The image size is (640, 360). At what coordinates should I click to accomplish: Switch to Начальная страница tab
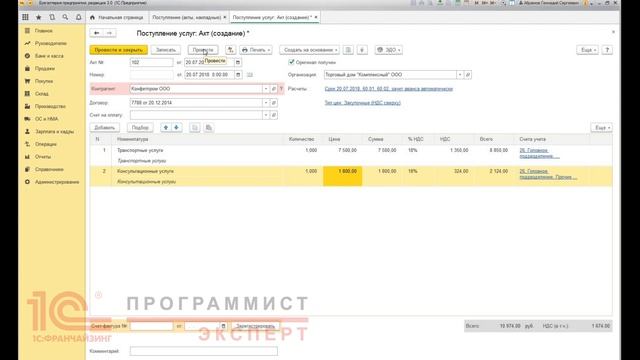[x=116, y=17]
